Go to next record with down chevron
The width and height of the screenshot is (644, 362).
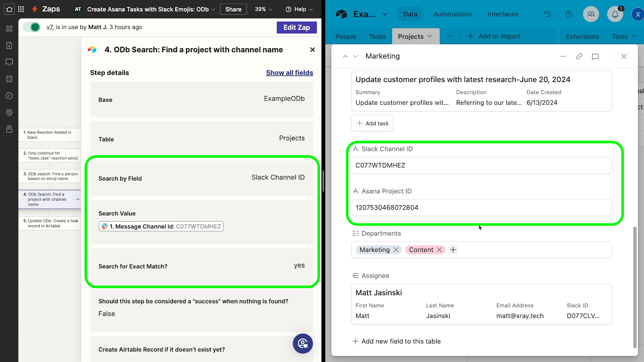(355, 56)
